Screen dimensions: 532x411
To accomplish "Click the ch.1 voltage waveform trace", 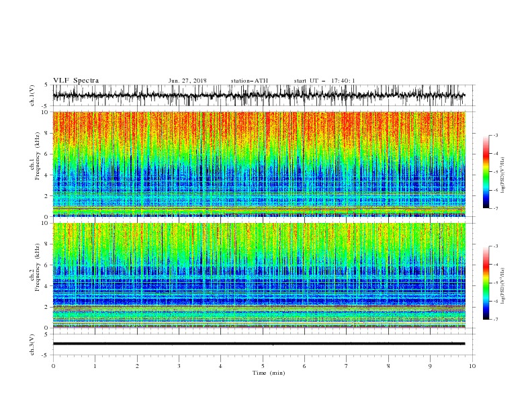I will (259, 95).
